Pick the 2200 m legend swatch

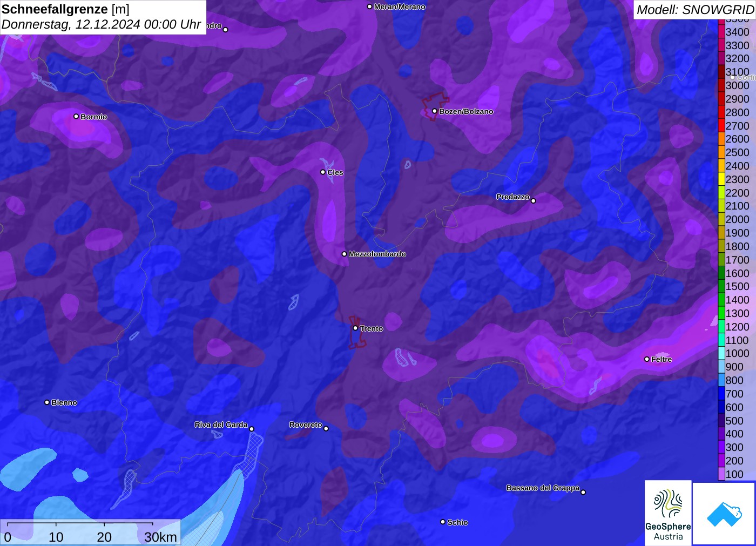coord(721,192)
